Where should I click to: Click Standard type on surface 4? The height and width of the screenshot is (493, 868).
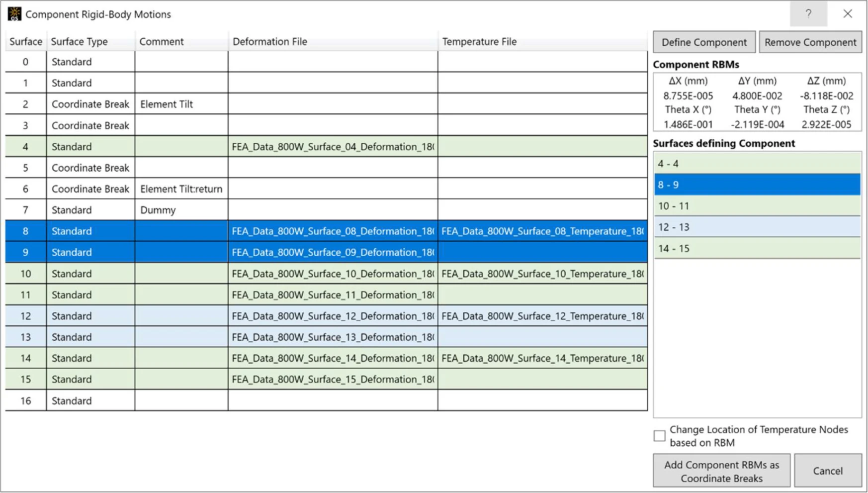tap(90, 146)
